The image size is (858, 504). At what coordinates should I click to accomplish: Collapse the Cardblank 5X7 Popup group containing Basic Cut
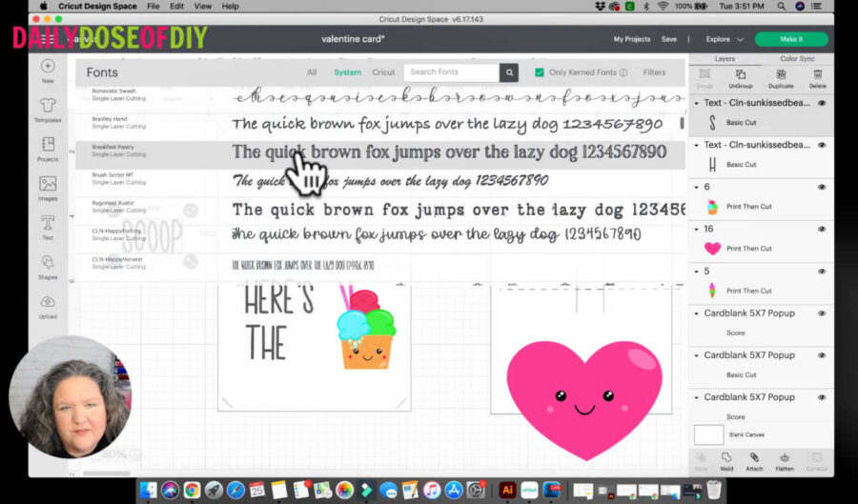coord(697,355)
